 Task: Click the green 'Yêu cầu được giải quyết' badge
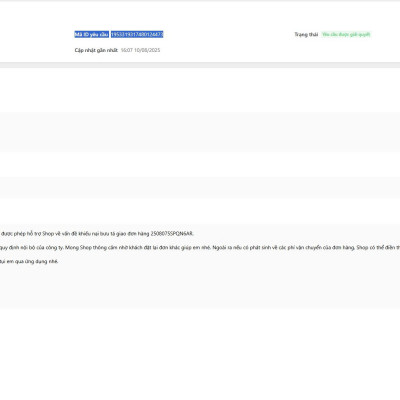tap(346, 34)
